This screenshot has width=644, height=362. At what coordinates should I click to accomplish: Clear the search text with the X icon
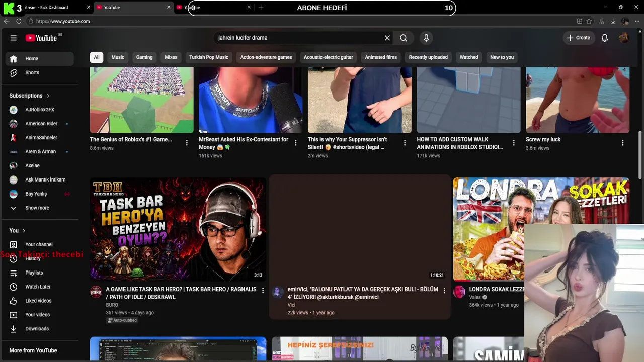tap(387, 38)
